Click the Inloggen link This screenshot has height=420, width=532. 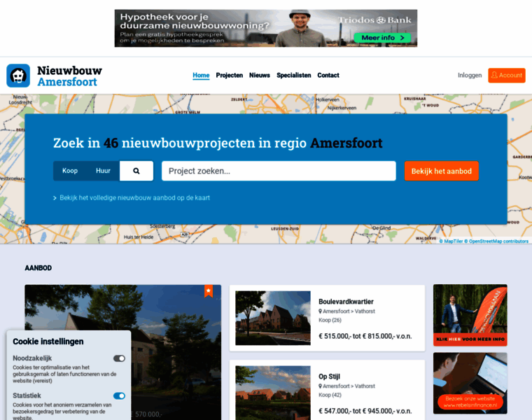click(470, 76)
